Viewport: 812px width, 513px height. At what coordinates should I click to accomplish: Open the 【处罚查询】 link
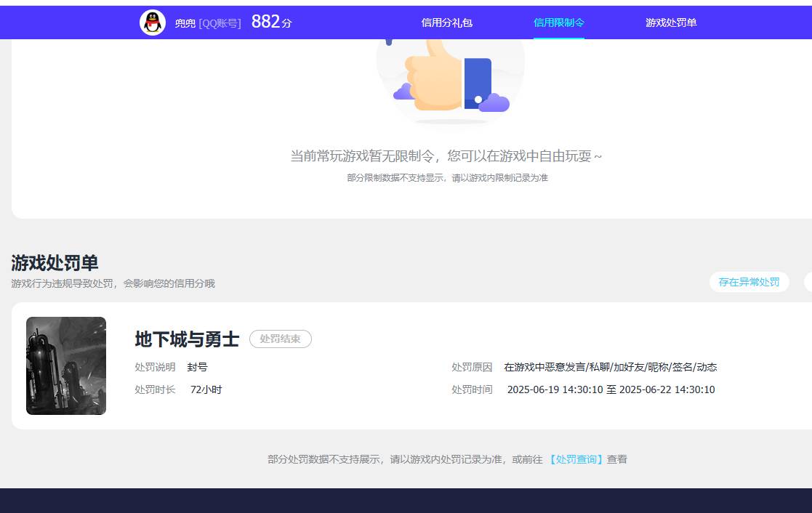(576, 459)
